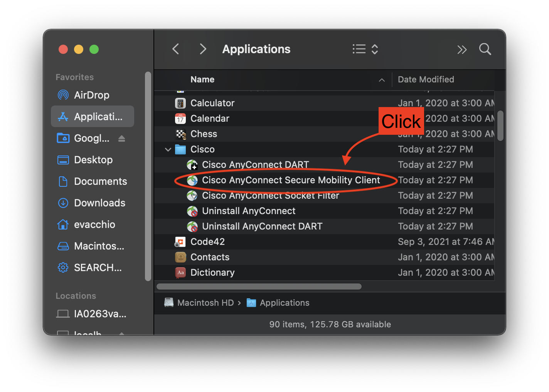Select Cisco AnyConnect Socket Filter icon

point(192,196)
